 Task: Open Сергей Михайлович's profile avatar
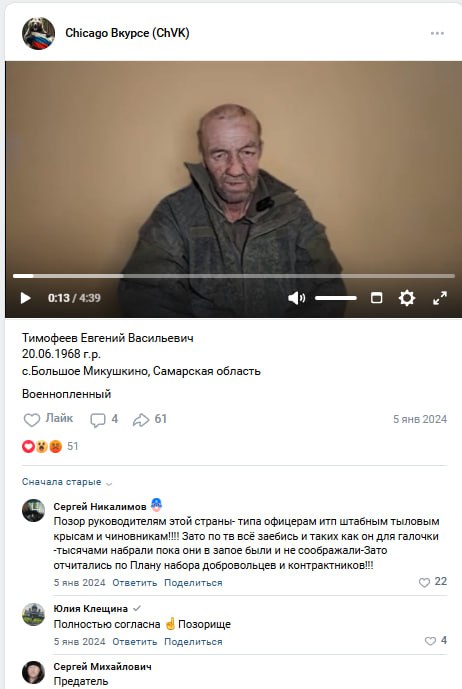coord(33,672)
